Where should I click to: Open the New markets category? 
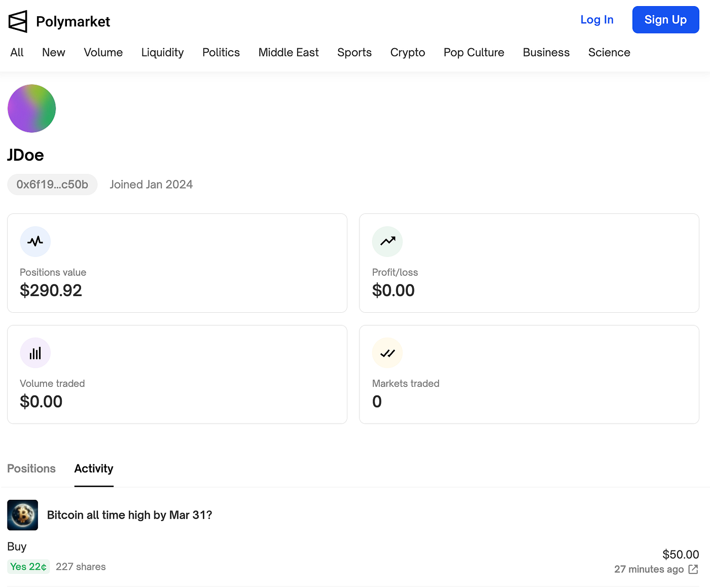54,52
